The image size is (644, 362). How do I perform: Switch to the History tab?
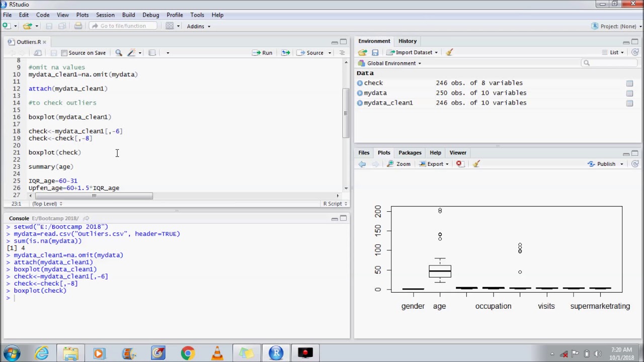point(408,41)
